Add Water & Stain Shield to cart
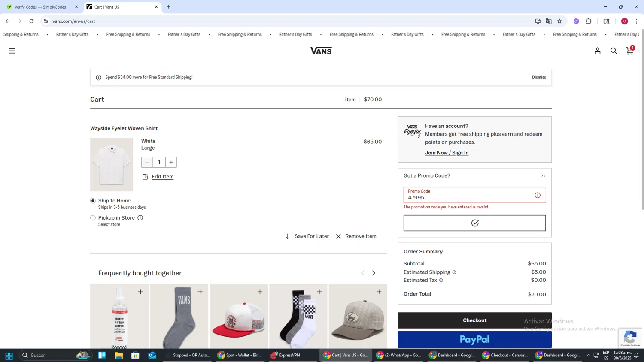This screenshot has width=644, height=362. (x=140, y=292)
